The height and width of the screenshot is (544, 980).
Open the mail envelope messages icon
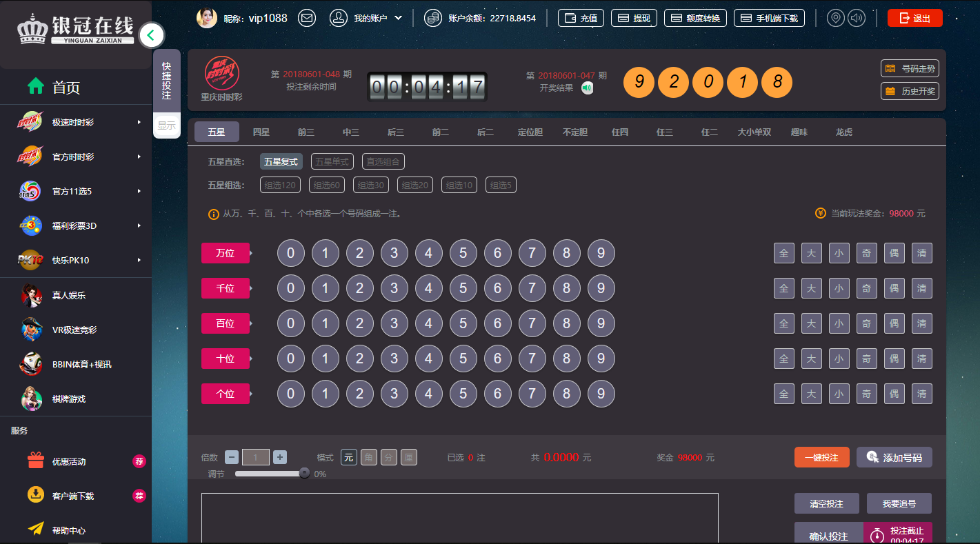(307, 18)
